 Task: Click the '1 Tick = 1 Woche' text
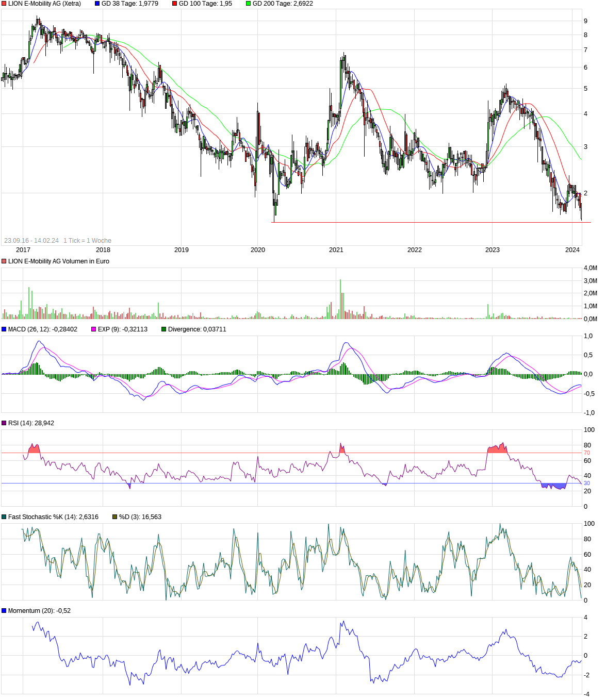(x=87, y=241)
